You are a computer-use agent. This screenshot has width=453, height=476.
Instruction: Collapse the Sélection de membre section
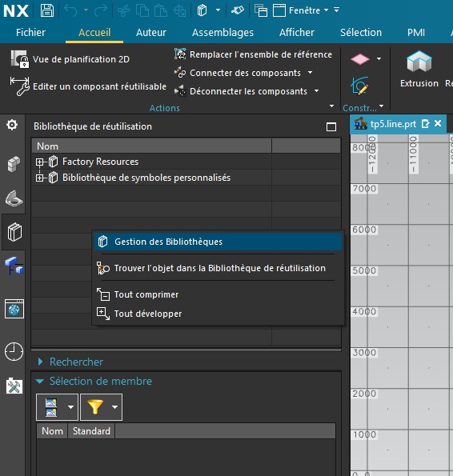pyautogui.click(x=40, y=382)
